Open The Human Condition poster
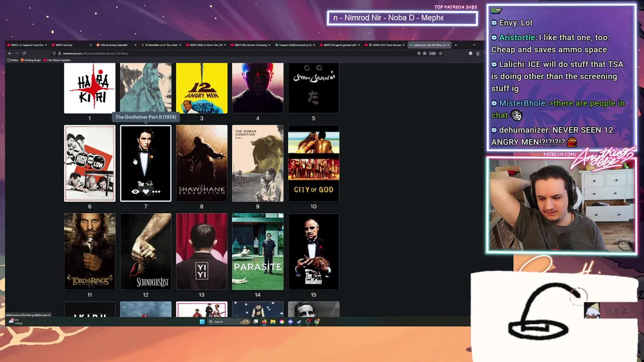 [x=258, y=163]
